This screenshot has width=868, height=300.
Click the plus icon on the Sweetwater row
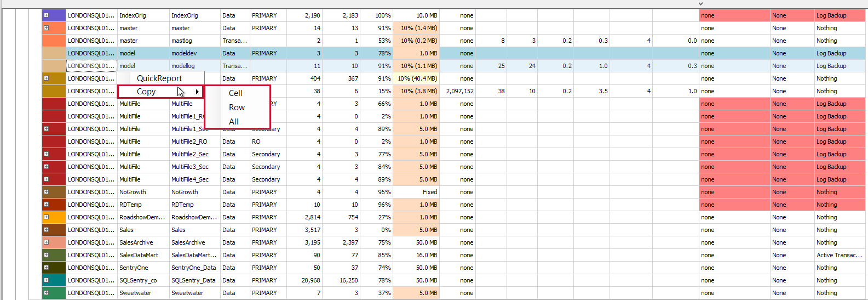[x=46, y=293]
